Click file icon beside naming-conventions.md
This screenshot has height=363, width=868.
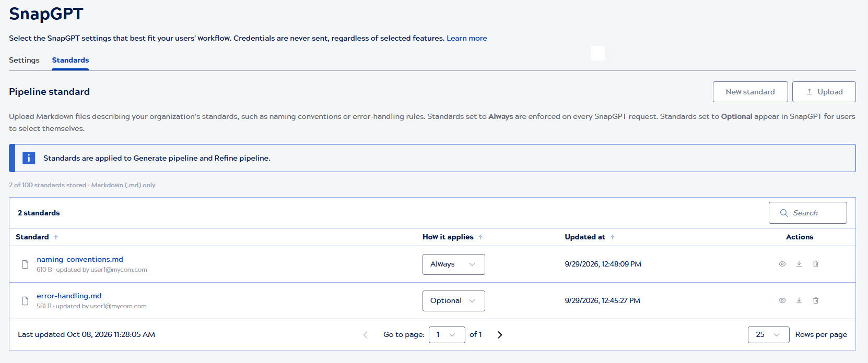25,264
